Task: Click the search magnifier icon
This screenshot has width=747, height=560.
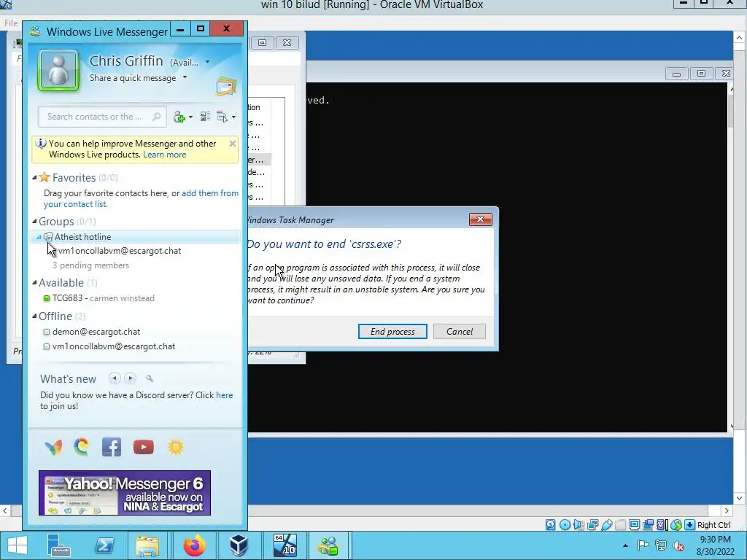Action: pyautogui.click(x=156, y=117)
